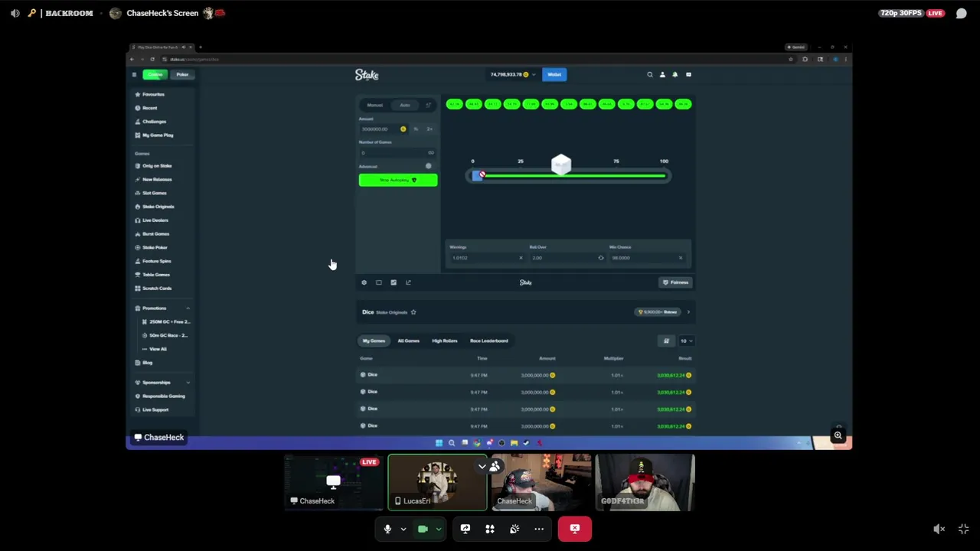Open My Game Play in the sidebar
Viewport: 980px width, 551px height.
coord(157,135)
